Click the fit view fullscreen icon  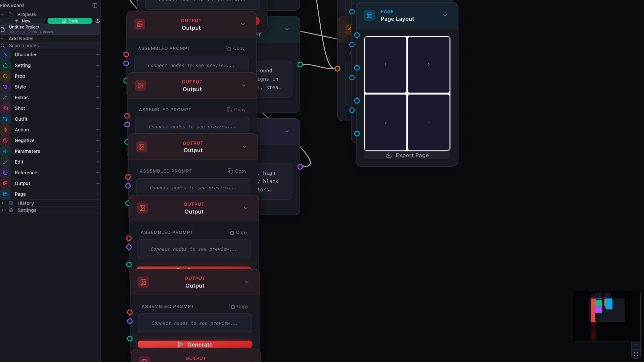point(636,354)
